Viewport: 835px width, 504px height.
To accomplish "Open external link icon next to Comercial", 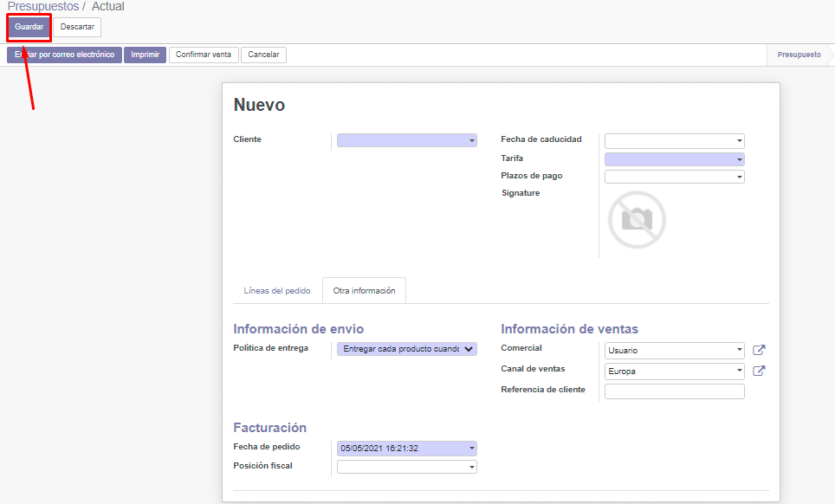I will 759,351.
